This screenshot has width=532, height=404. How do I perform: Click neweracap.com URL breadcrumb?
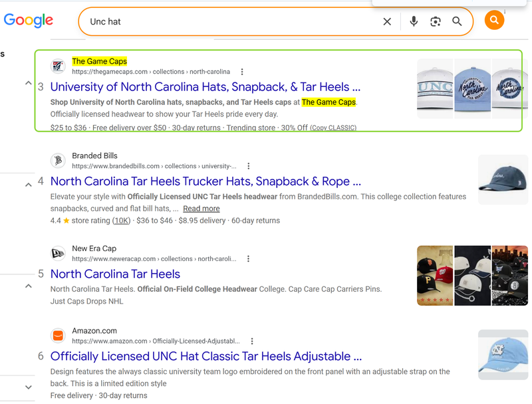(154, 259)
